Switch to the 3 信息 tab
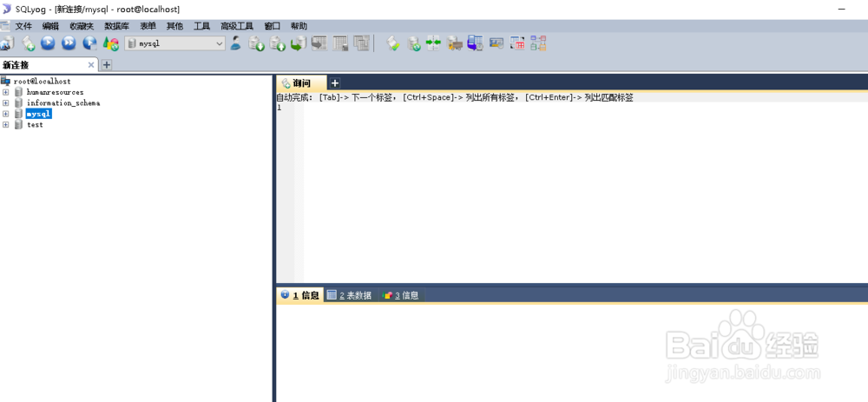 click(x=401, y=295)
